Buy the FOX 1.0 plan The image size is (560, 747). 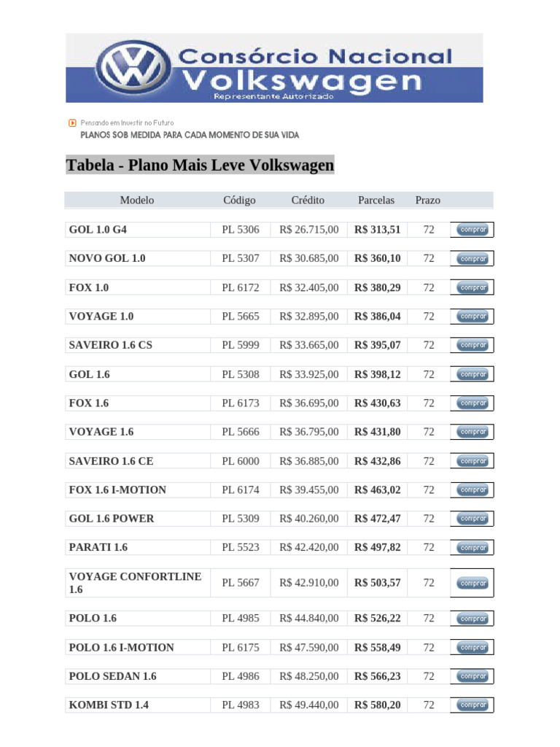tap(472, 287)
